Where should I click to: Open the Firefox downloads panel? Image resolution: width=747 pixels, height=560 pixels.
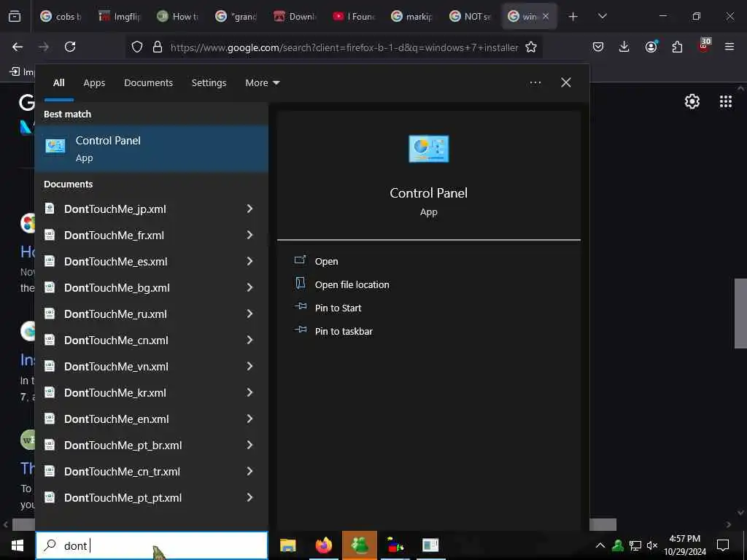624,47
